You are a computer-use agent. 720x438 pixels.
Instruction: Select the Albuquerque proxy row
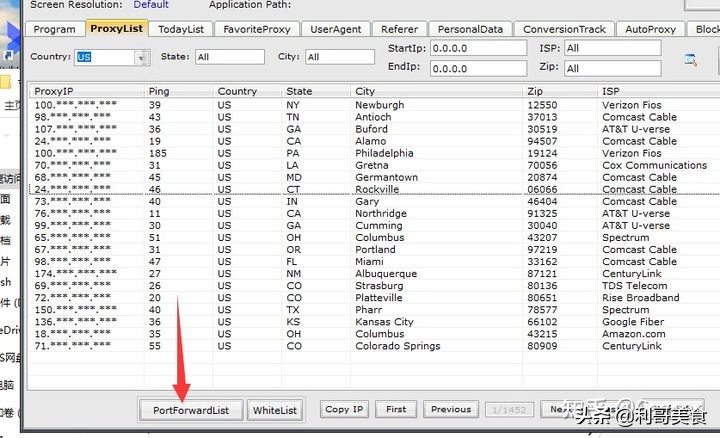(x=374, y=274)
